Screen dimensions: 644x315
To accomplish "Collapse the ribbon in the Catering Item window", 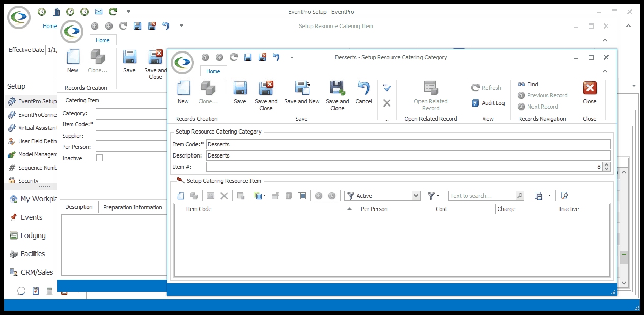I will [605, 40].
